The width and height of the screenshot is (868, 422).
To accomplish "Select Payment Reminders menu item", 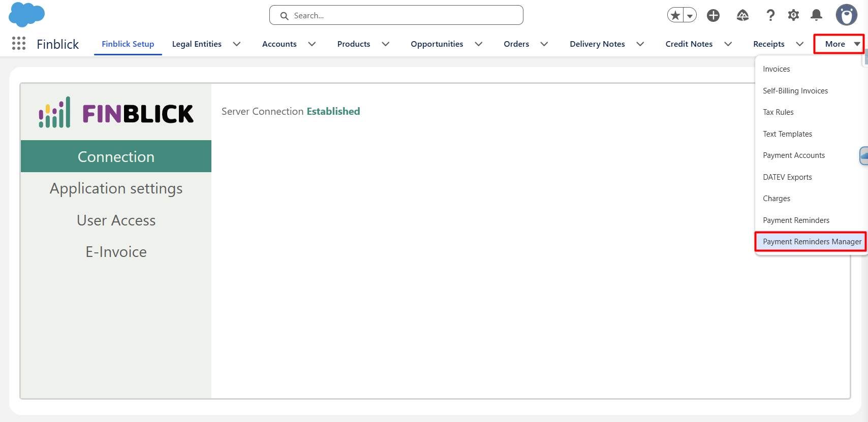I will point(811,220).
